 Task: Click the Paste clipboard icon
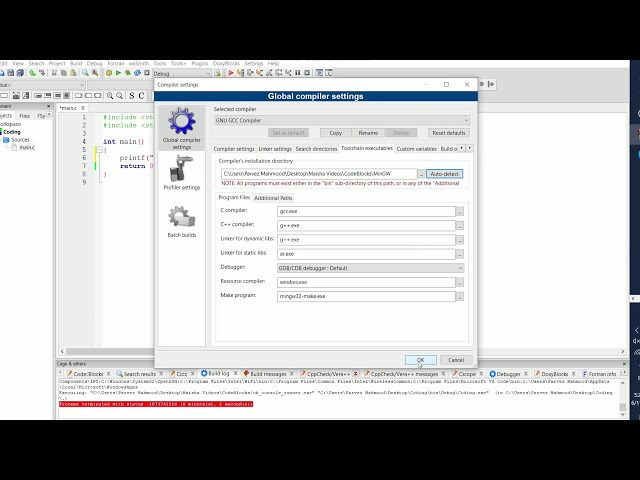pos(73,73)
